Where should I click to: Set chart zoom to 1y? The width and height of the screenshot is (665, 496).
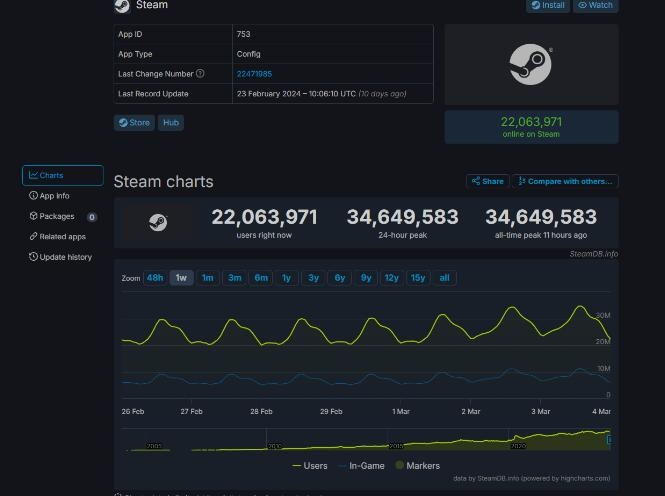click(x=287, y=278)
